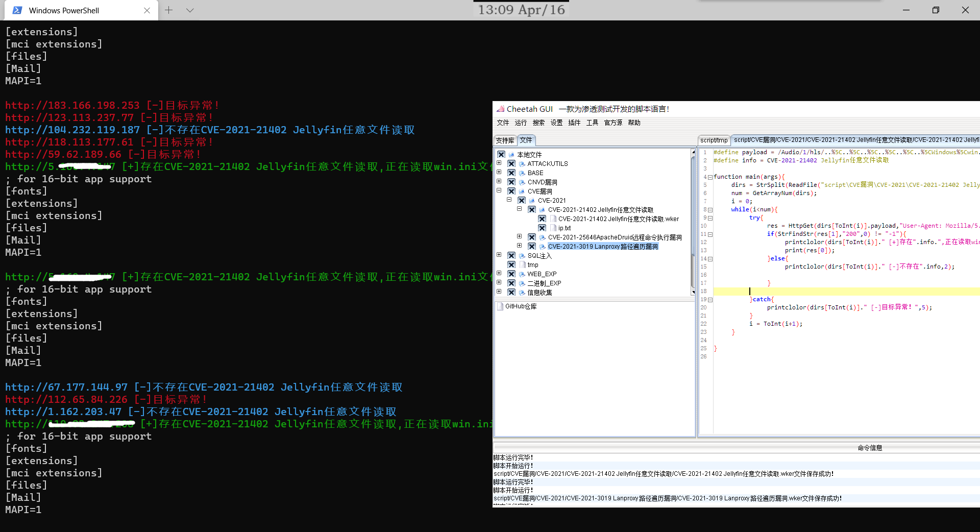Collapse the CVE-2021 tree node

pos(509,200)
